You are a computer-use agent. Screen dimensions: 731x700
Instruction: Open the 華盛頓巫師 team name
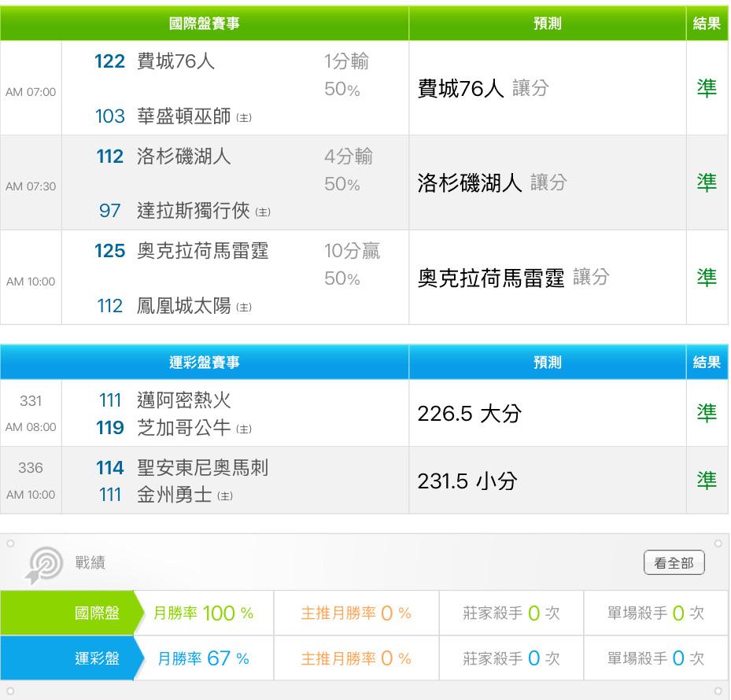pyautogui.click(x=183, y=116)
